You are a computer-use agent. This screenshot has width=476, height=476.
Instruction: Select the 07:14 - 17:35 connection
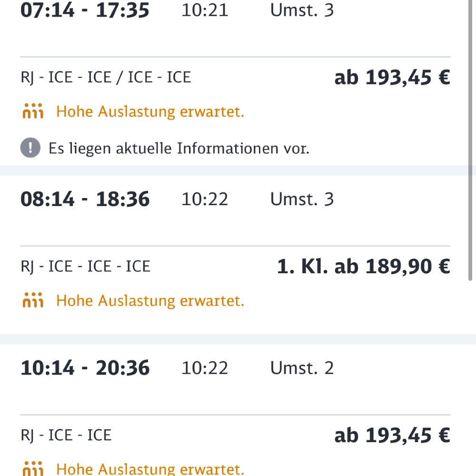[x=85, y=10]
